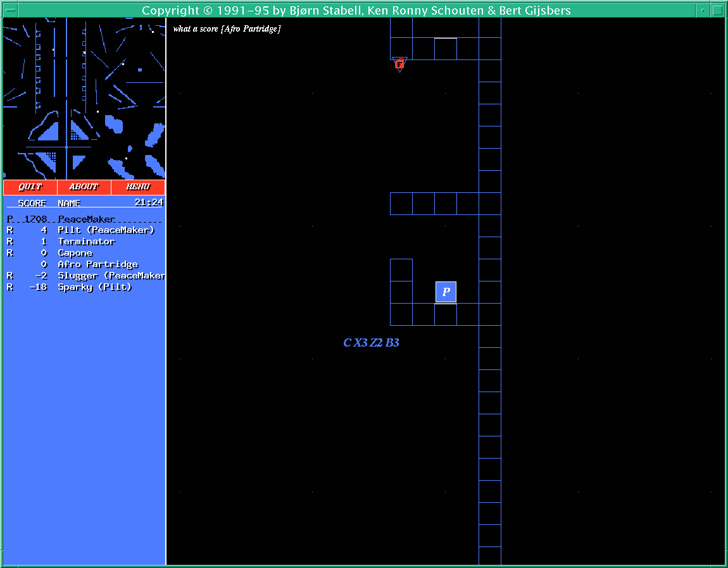Click the SCORE column header
The height and width of the screenshot is (568, 728).
32,203
